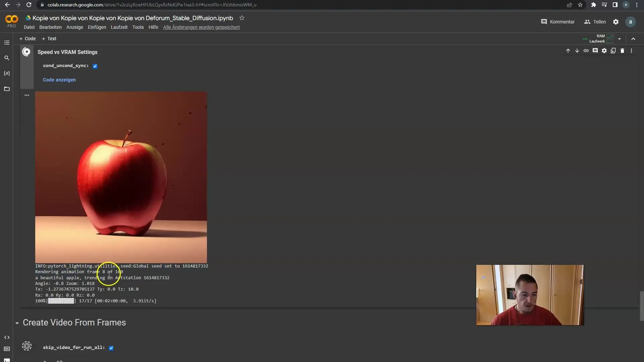644x362 pixels.
Task: Open the Colab Pro logo home
Action: (11, 21)
